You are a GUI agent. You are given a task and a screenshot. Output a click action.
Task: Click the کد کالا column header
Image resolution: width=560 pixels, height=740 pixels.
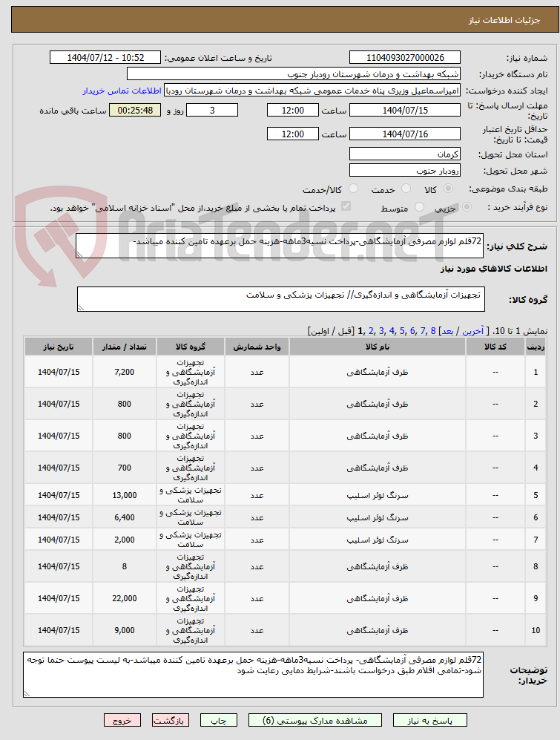pos(495,347)
